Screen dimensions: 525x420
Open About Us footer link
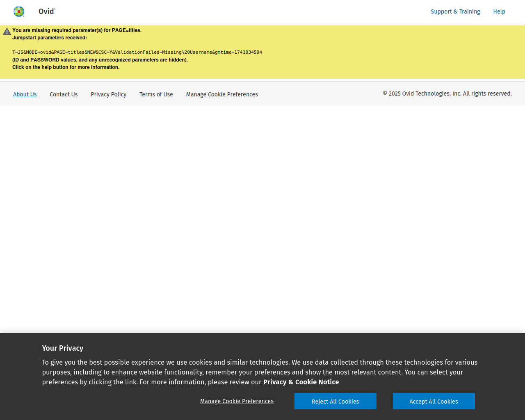point(25,94)
